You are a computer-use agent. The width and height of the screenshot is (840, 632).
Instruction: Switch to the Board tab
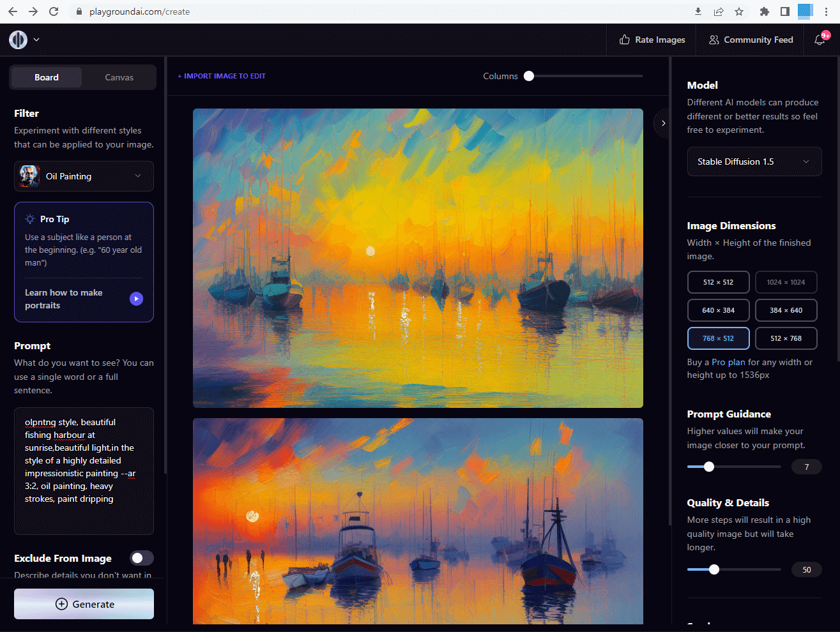pos(47,77)
